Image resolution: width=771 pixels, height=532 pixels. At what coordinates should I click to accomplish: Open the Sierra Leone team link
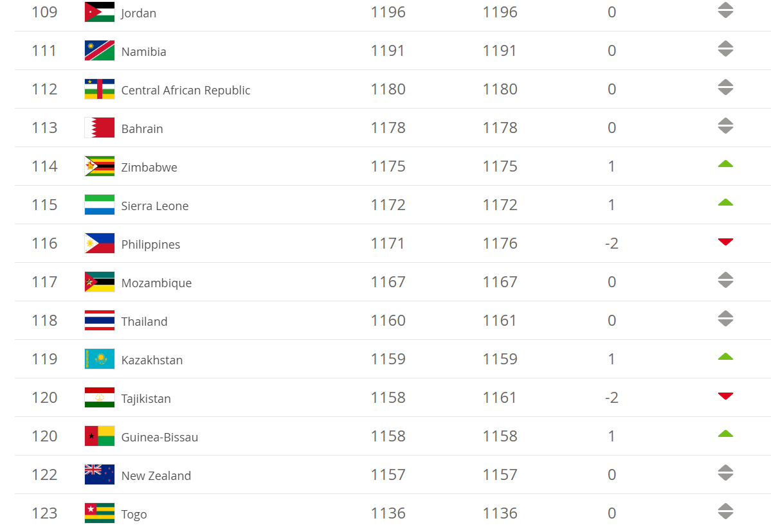[155, 206]
